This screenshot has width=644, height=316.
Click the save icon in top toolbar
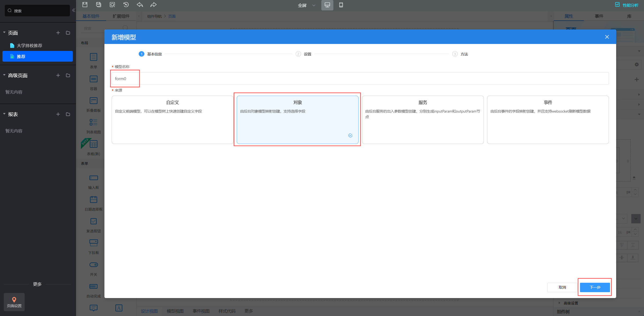pyautogui.click(x=85, y=5)
